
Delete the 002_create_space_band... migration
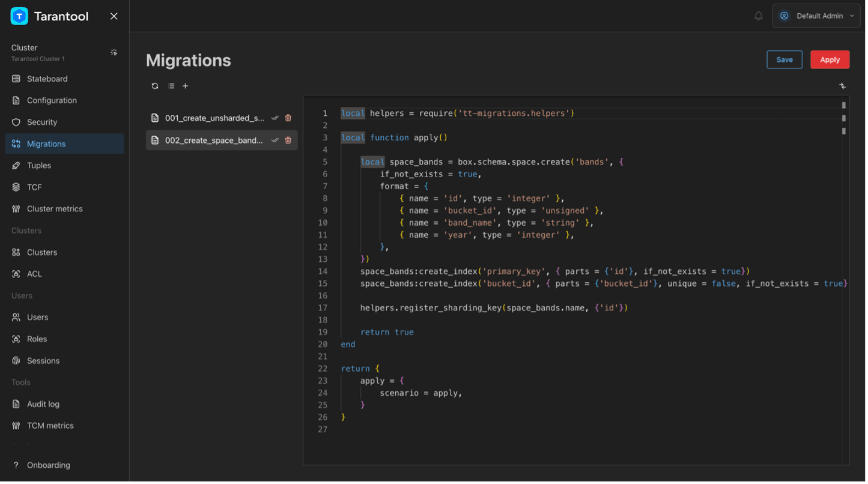(289, 141)
